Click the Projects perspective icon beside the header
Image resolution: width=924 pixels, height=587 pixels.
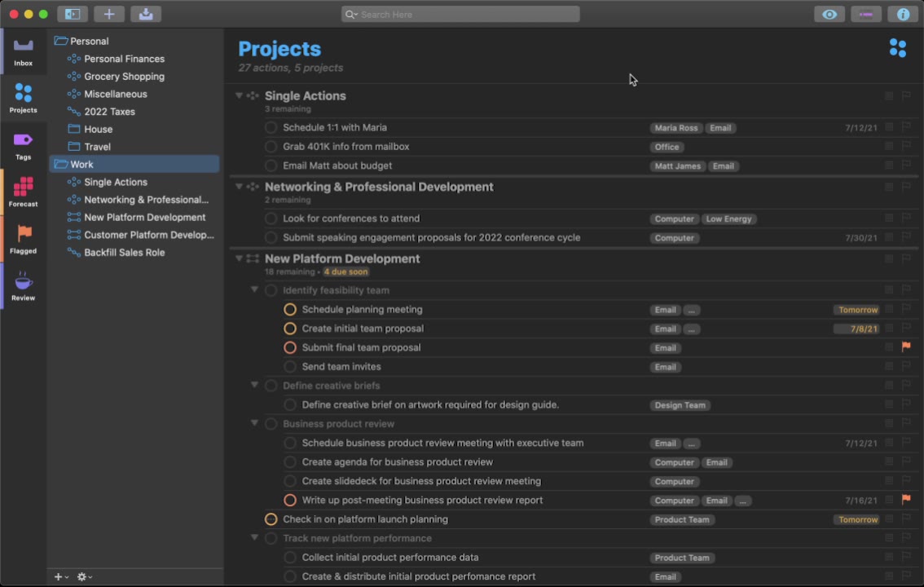click(x=897, y=48)
